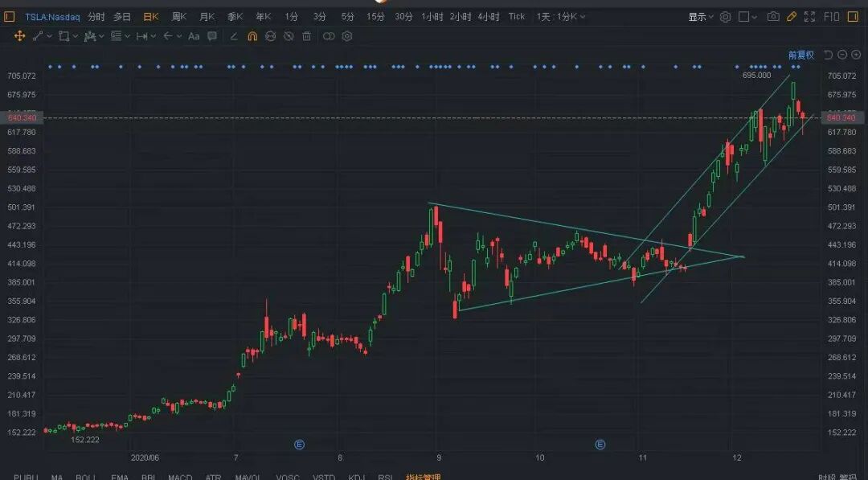The width and height of the screenshot is (868, 480).
Task: Enter fullscreen chart mode
Action: coord(809,17)
